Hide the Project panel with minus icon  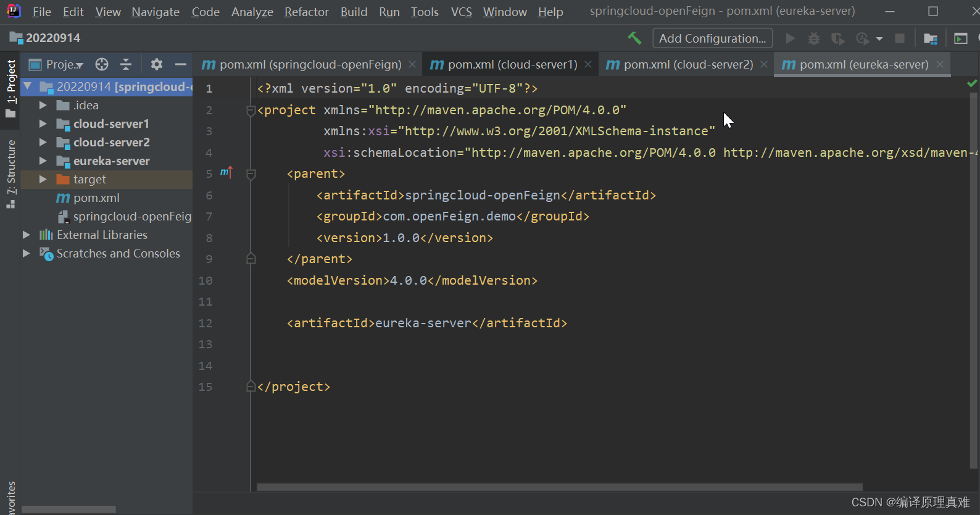[x=181, y=64]
